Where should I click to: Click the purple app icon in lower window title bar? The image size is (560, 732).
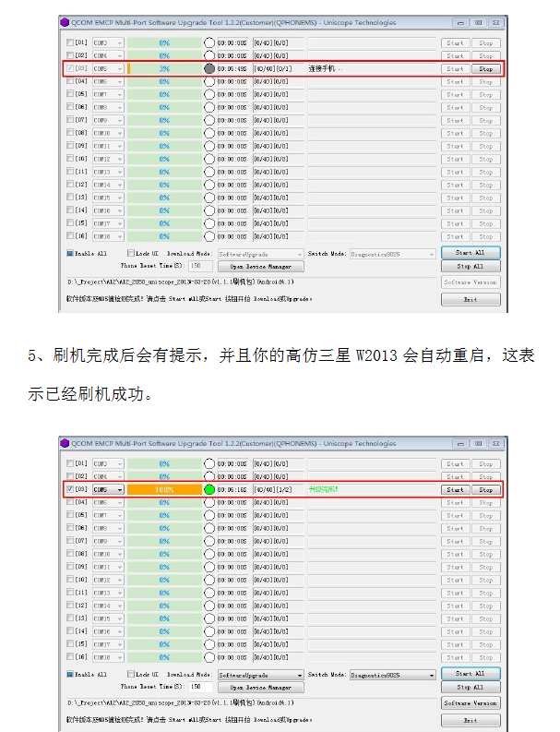(65, 443)
